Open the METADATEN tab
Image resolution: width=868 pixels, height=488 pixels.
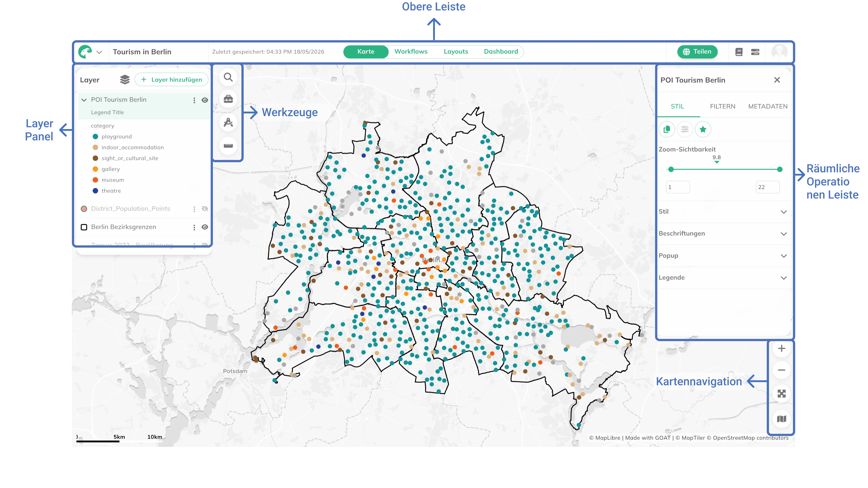point(768,106)
